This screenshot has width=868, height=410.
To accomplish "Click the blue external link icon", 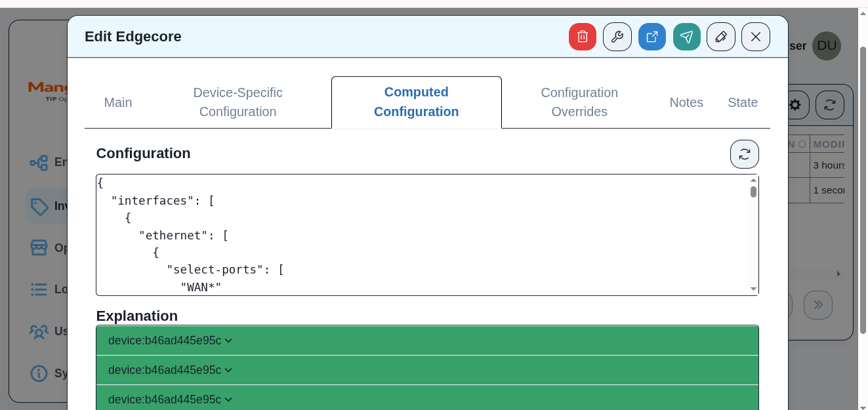I will point(652,37).
